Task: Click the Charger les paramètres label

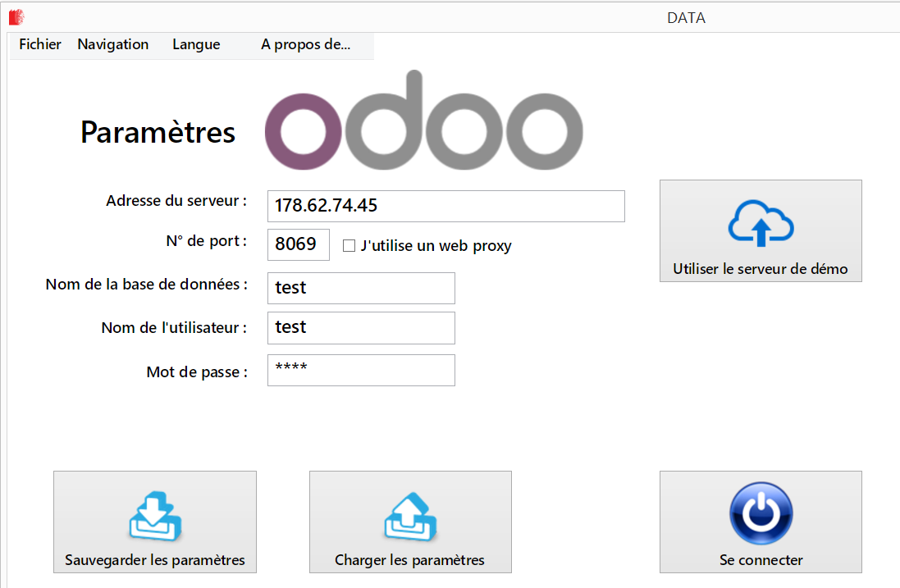Action: click(410, 560)
